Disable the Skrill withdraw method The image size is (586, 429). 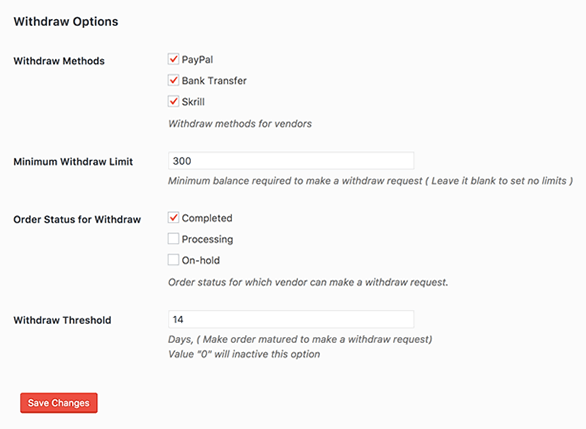point(173,101)
